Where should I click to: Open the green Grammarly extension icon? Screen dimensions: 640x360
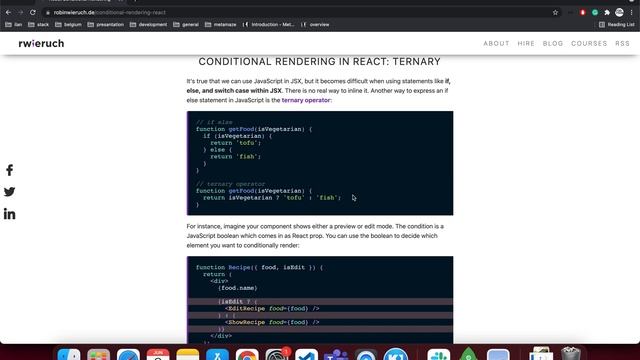click(x=595, y=13)
